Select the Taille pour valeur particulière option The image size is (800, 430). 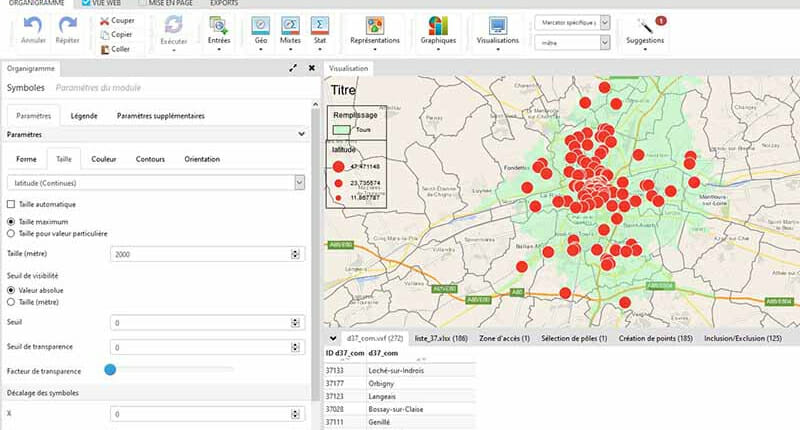point(11,233)
